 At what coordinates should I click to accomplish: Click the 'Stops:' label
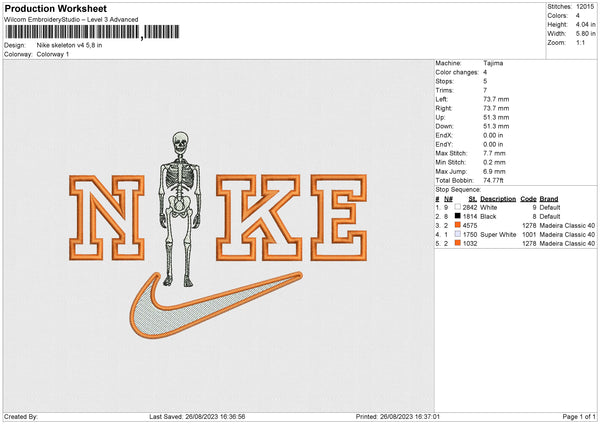coord(444,81)
